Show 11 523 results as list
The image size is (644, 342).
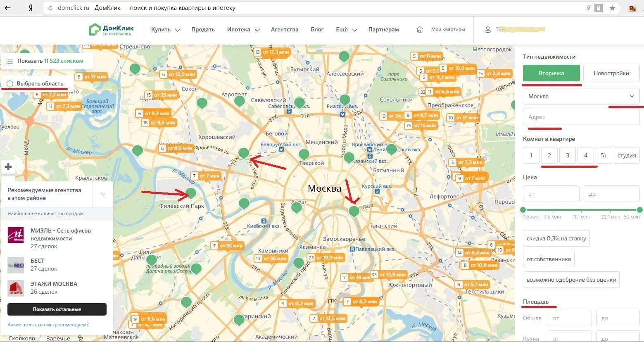point(47,61)
